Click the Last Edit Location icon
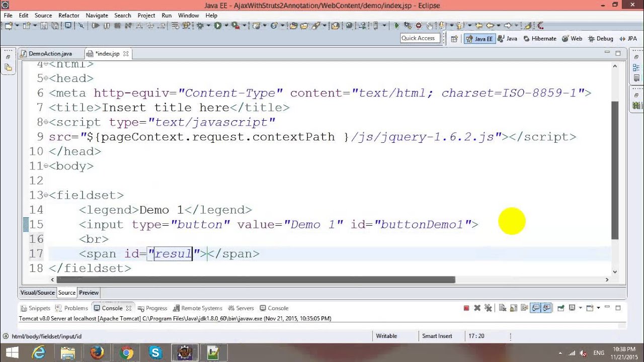This screenshot has width=644, height=362. [x=478, y=25]
